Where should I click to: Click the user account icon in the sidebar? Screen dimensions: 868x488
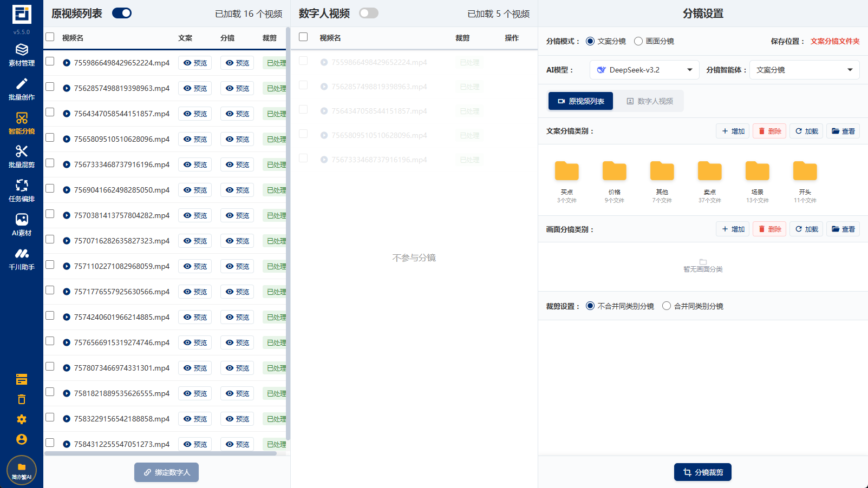click(21, 439)
